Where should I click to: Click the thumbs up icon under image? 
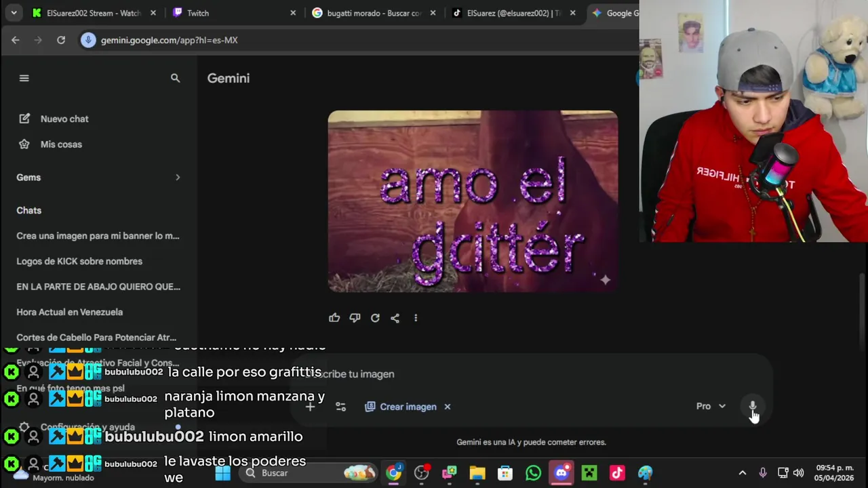tap(334, 318)
